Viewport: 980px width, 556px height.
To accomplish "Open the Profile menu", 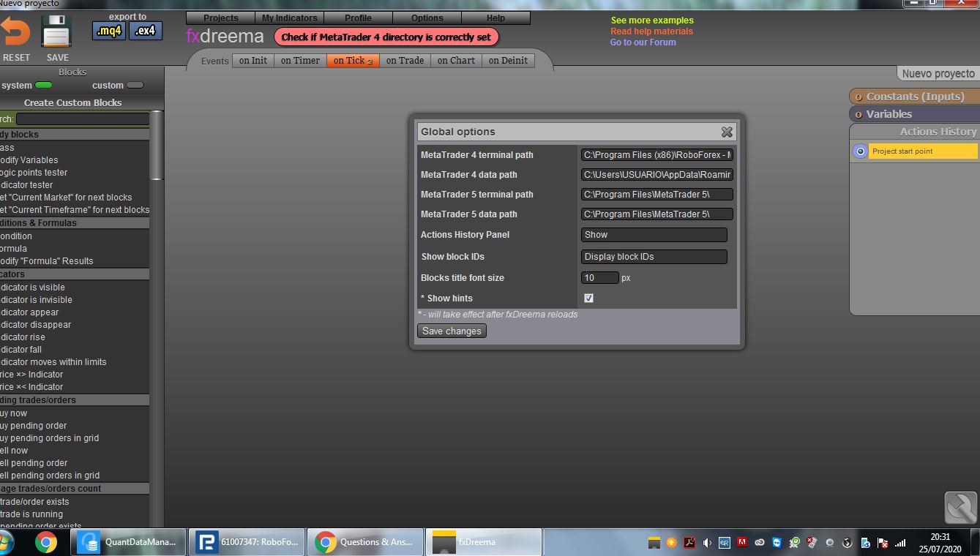I will tap(359, 18).
